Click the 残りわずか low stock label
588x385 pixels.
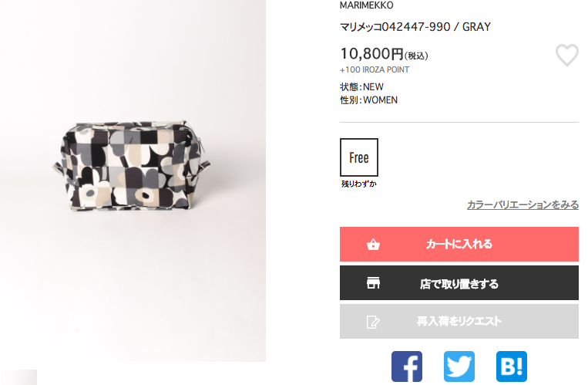359,184
